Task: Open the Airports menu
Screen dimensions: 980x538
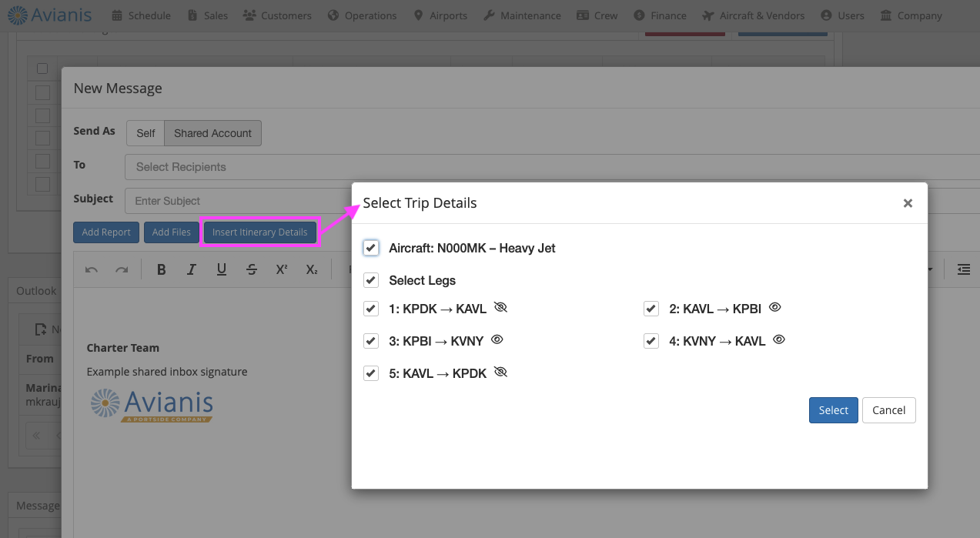Action: tap(440, 15)
